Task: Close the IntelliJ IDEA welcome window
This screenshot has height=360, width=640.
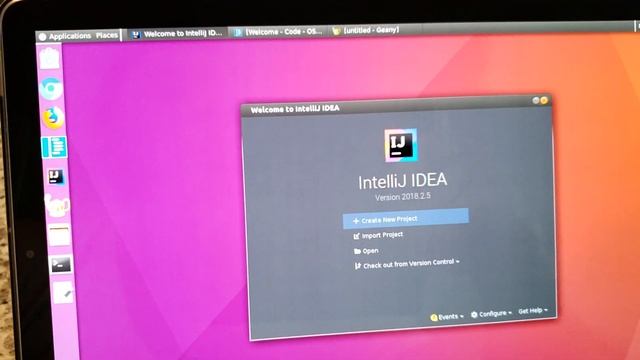Action: (x=544, y=100)
